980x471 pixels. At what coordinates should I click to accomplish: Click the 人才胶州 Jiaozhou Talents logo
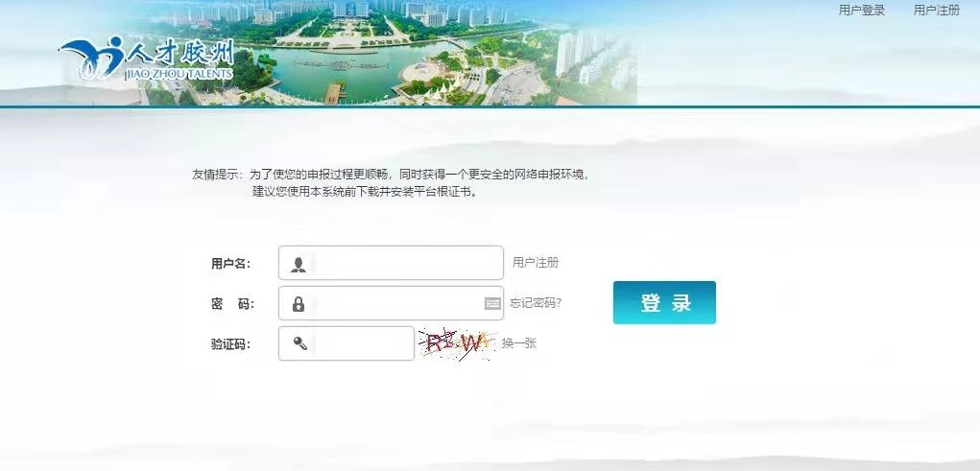click(147, 59)
